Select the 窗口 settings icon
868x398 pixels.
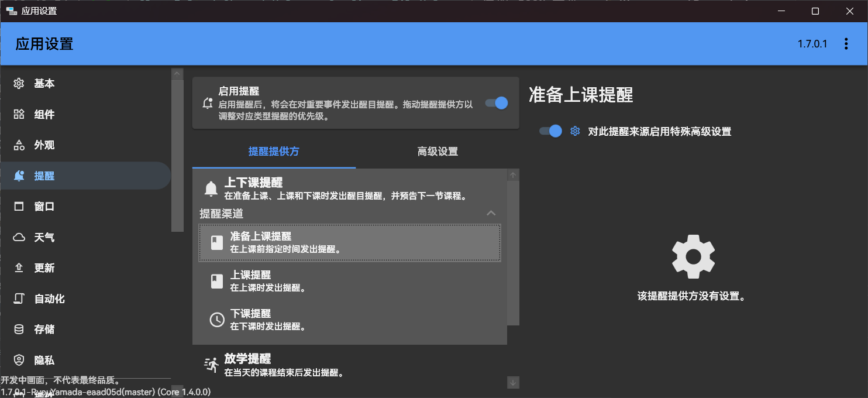click(43, 206)
